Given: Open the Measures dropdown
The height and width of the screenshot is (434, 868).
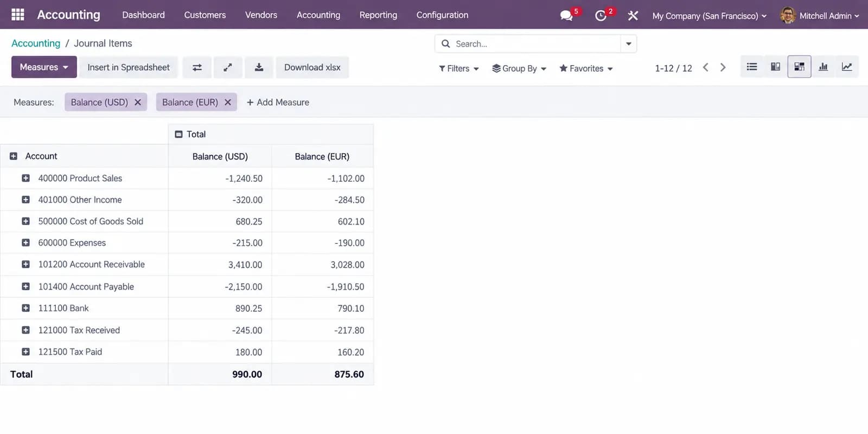Looking at the screenshot, I should click(x=44, y=67).
